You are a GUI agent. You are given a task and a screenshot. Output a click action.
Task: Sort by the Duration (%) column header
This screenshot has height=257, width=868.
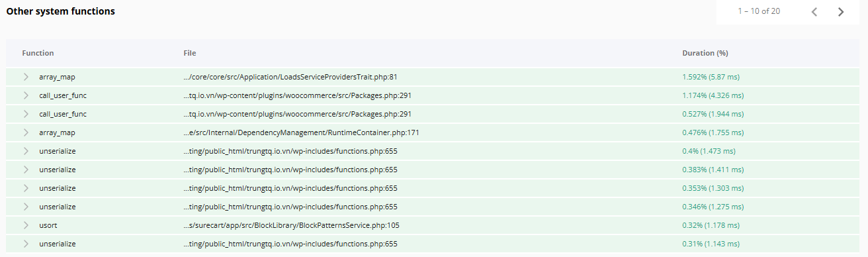(705, 53)
